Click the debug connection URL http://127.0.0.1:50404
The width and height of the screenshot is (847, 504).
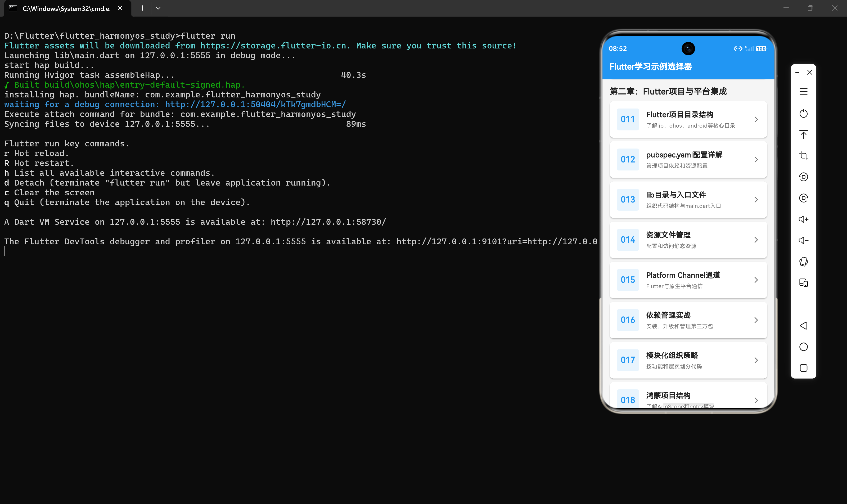255,104
